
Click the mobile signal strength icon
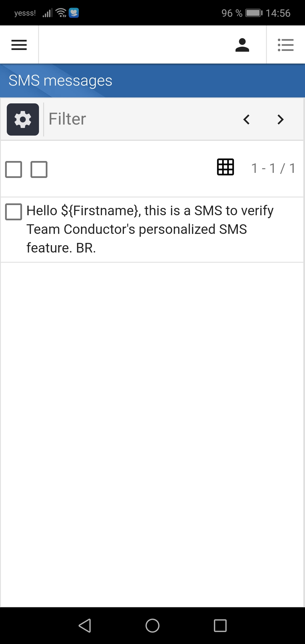[x=47, y=12]
